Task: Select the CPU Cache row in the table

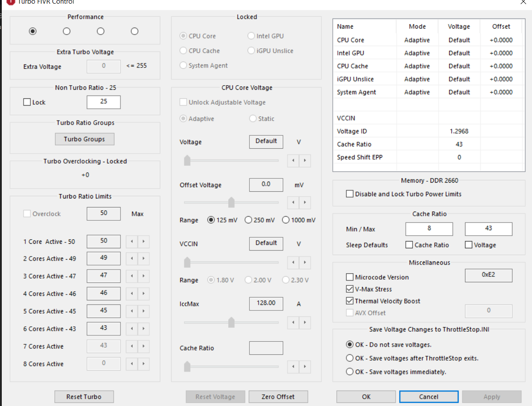Action: [429, 66]
